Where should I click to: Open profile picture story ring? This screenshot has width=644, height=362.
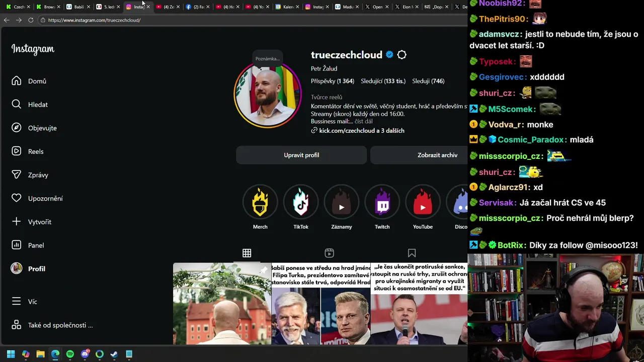tap(267, 94)
